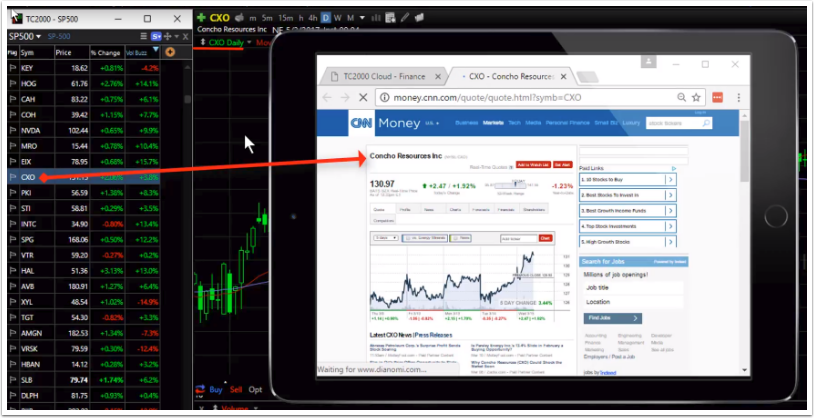Open the notes icon in chart toolbar

point(390,18)
